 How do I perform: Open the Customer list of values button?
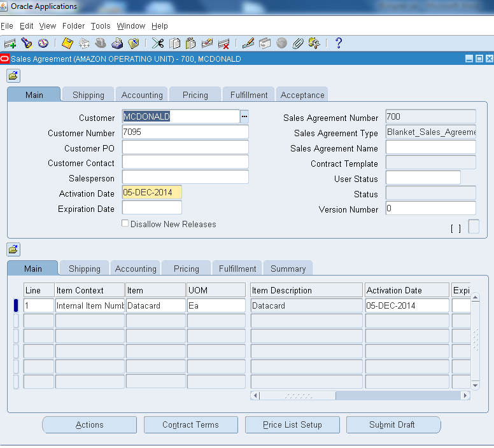[x=244, y=116]
